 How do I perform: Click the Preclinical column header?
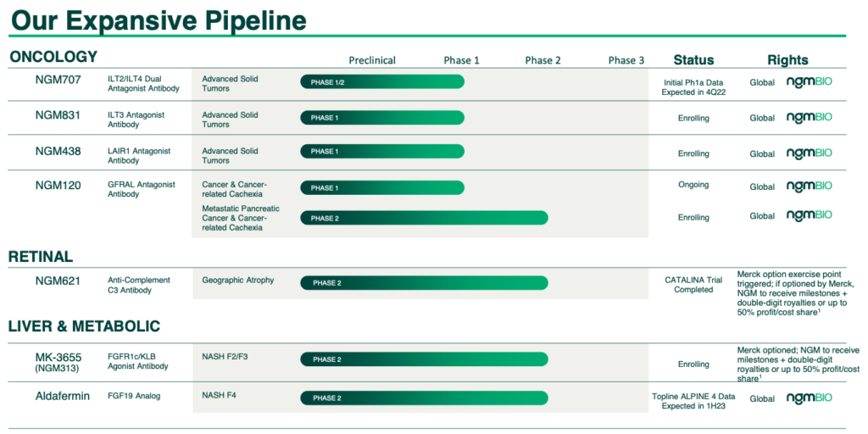point(372,60)
